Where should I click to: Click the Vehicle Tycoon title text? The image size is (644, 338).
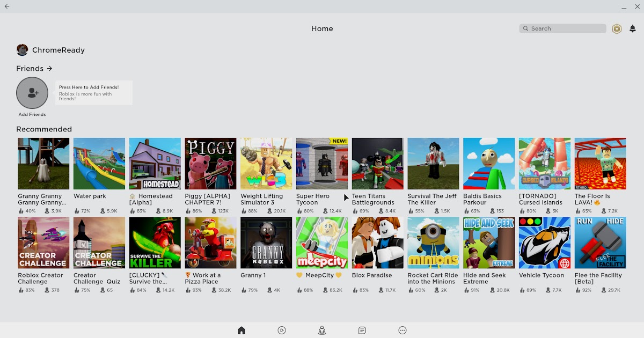pos(541,275)
